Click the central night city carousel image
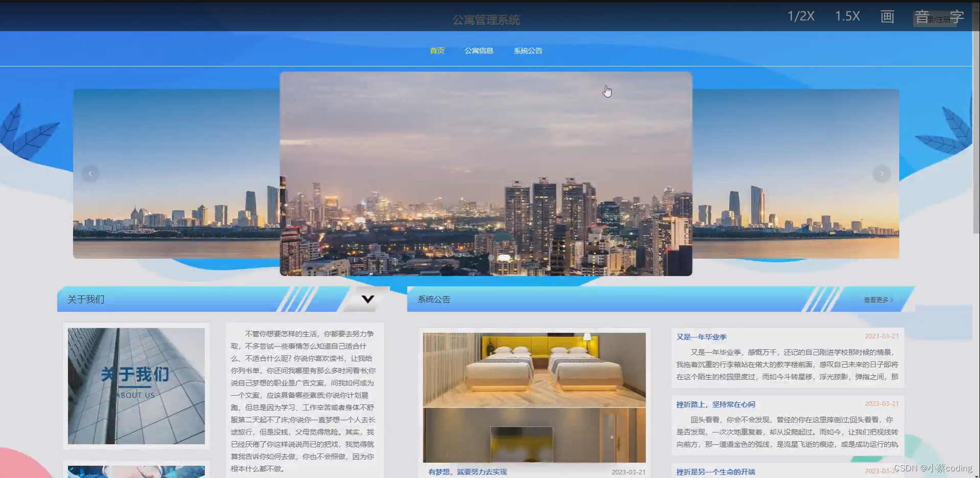This screenshot has height=478, width=980. (486, 174)
